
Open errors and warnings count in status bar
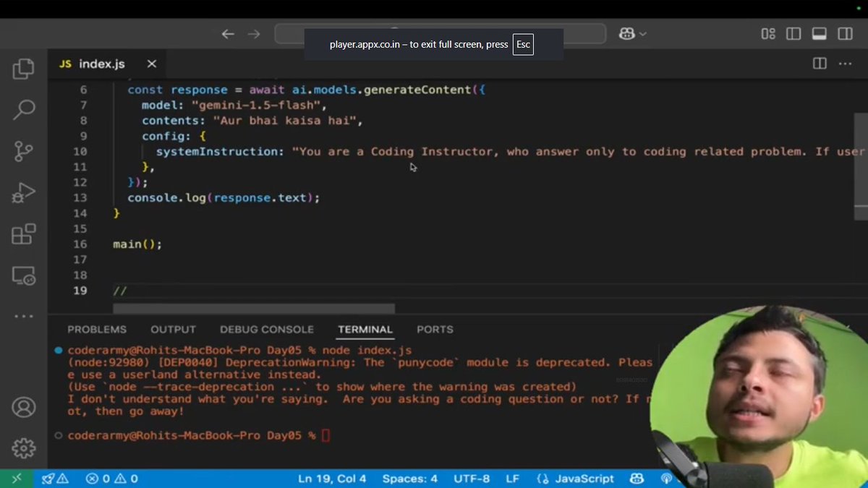[x=111, y=479]
